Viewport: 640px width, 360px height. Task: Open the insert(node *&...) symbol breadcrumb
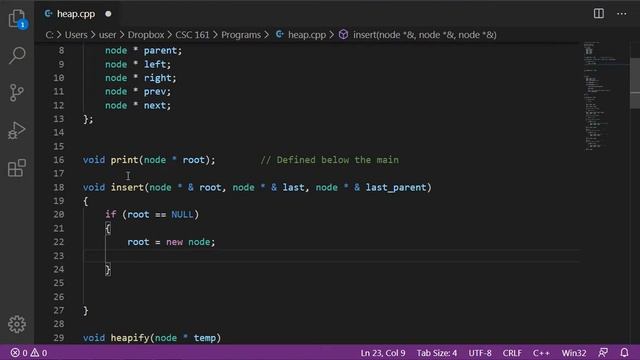[x=424, y=35]
